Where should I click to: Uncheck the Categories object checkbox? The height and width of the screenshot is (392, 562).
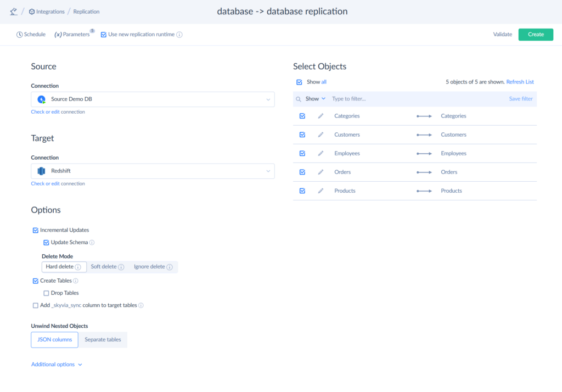(302, 116)
